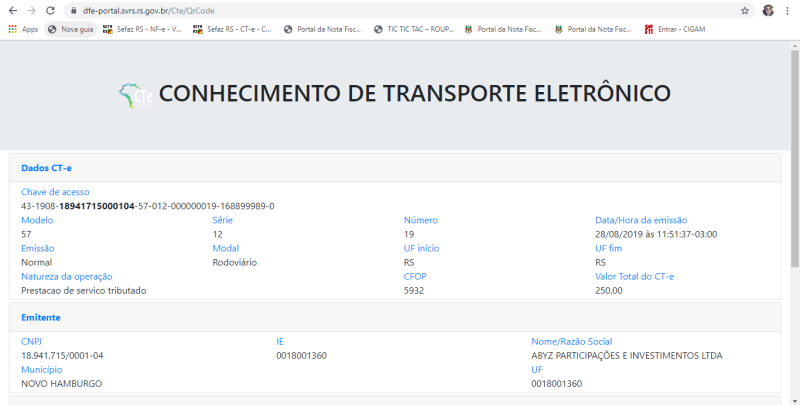The height and width of the screenshot is (405, 800).
Task: Go back to previous page arrow
Action: [13, 11]
